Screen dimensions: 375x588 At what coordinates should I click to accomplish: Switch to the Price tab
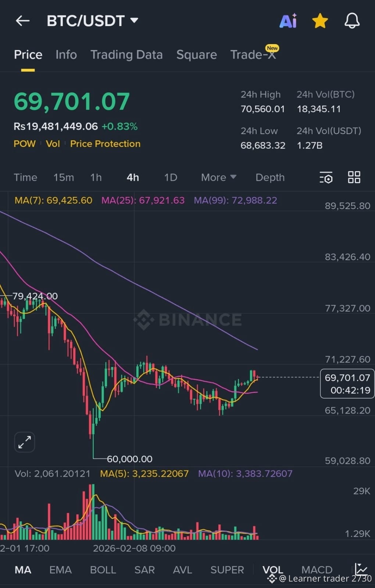[28, 55]
